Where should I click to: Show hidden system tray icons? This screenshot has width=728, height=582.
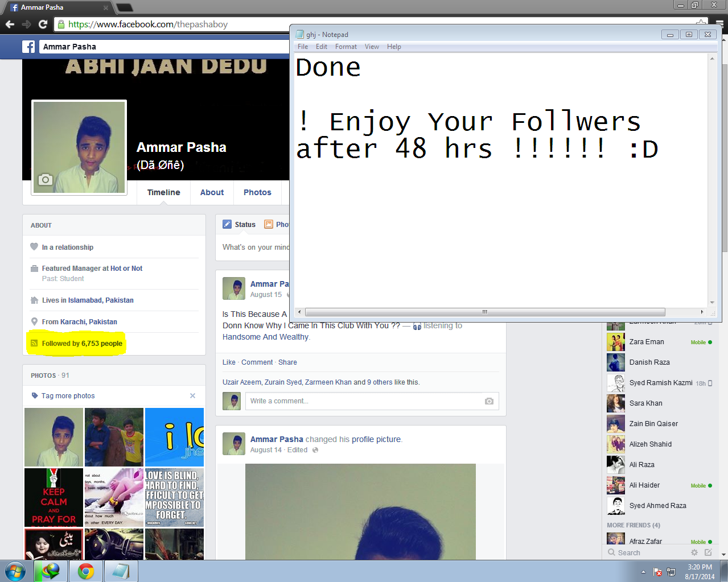click(643, 572)
